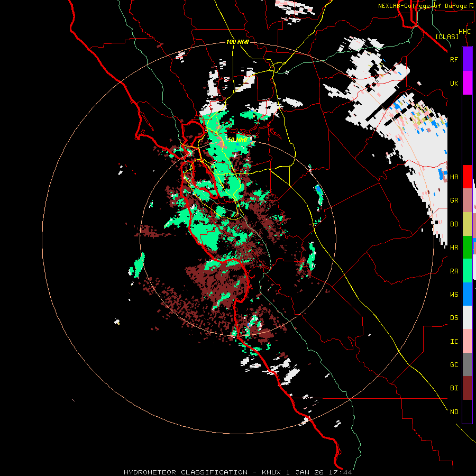Select the BD legend label
Image resolution: width=476 pixels, height=476 pixels.
[454, 224]
